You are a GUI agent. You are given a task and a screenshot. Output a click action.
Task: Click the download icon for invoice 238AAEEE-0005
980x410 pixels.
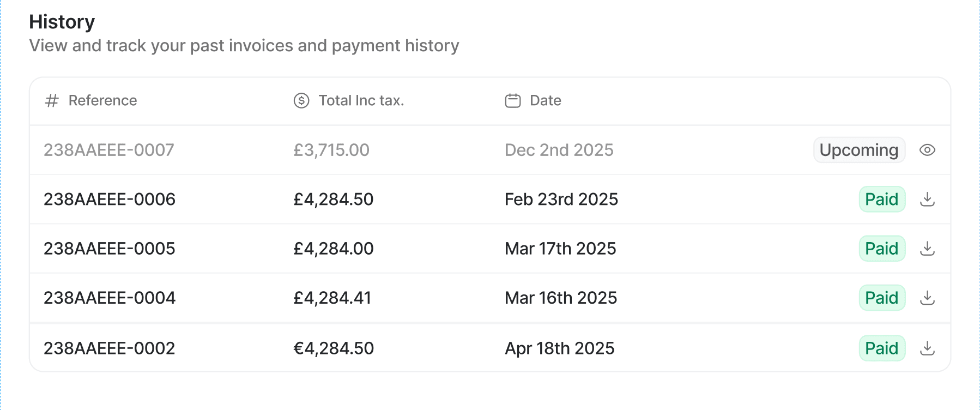(x=928, y=249)
